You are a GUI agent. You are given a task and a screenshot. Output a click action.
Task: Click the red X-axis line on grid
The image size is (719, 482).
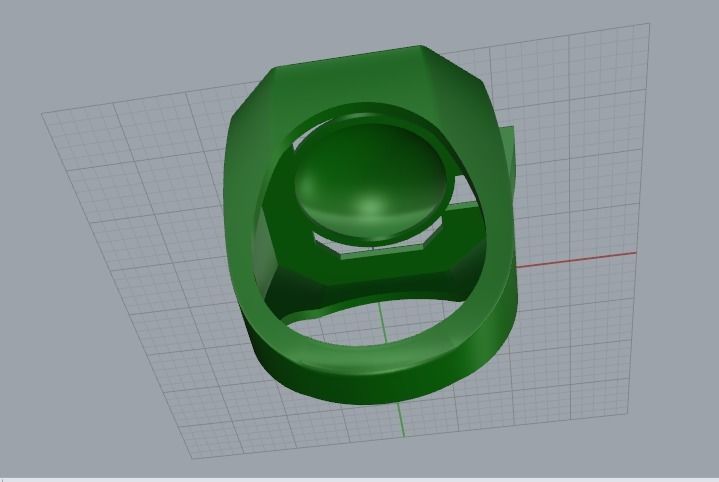coord(576,259)
